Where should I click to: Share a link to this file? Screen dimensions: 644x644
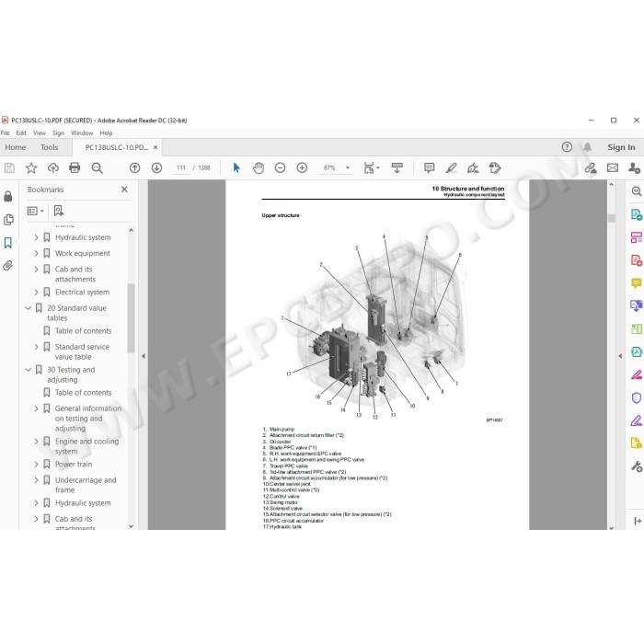tap(591, 168)
